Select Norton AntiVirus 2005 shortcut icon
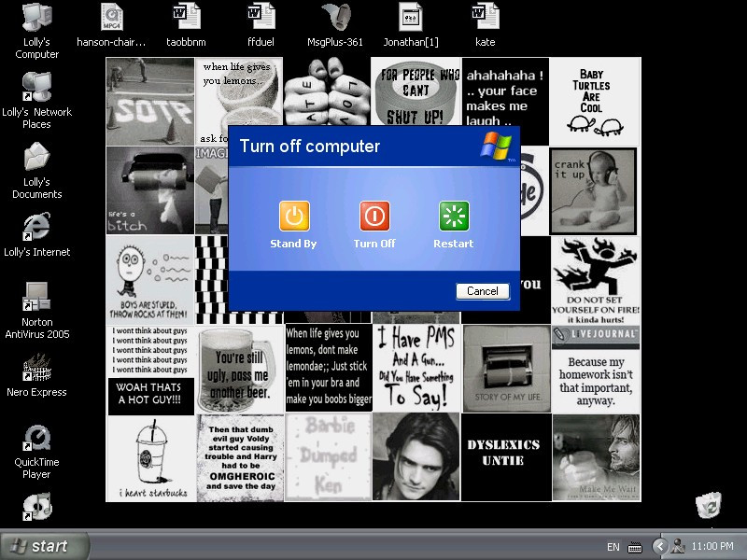This screenshot has height=560, width=747. [36, 296]
